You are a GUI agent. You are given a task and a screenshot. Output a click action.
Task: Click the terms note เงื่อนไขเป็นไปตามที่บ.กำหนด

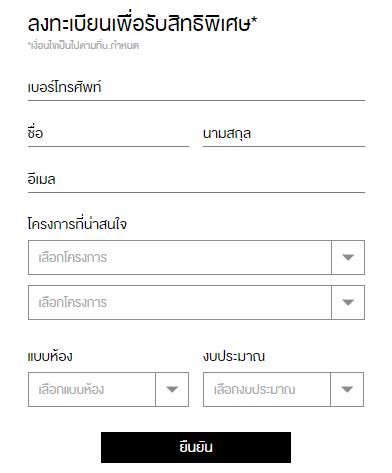tap(83, 45)
